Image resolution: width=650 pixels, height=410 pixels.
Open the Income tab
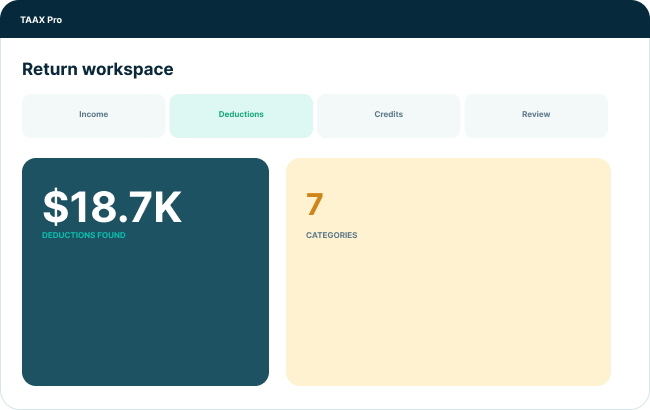[x=94, y=116]
